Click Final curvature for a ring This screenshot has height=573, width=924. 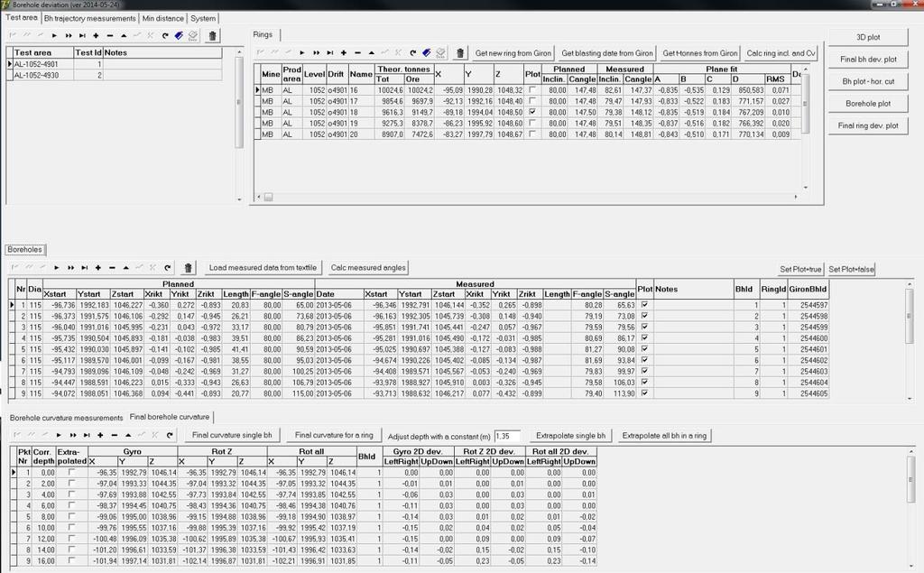334,435
